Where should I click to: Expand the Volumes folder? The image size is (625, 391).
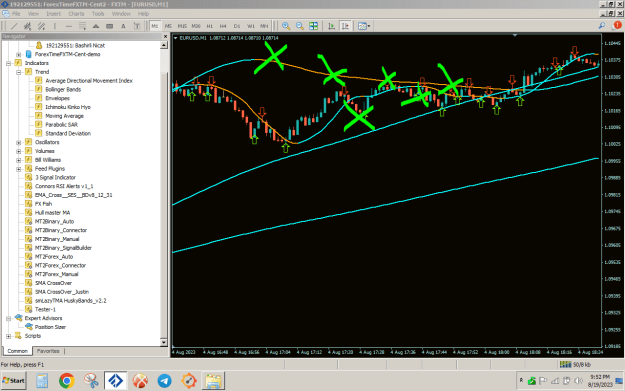coord(18,151)
